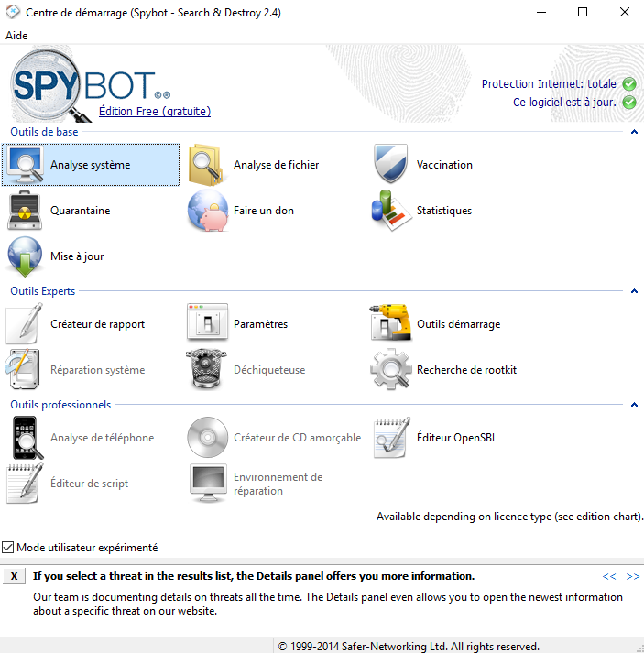Open the Vaccination shield icon

391,164
